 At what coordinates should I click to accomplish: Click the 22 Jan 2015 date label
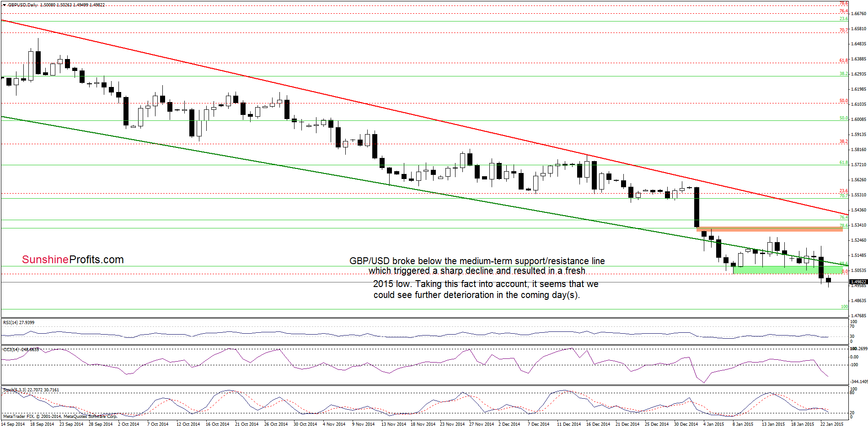pyautogui.click(x=831, y=424)
